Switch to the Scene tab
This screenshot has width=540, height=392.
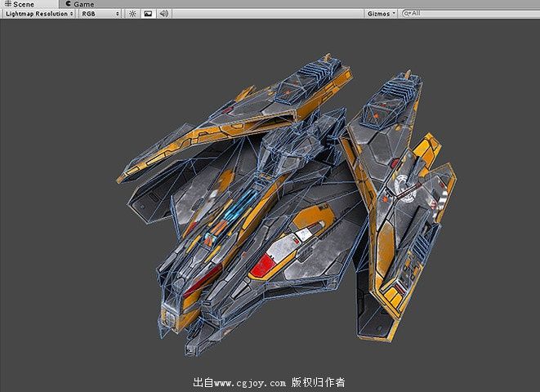click(24, 4)
